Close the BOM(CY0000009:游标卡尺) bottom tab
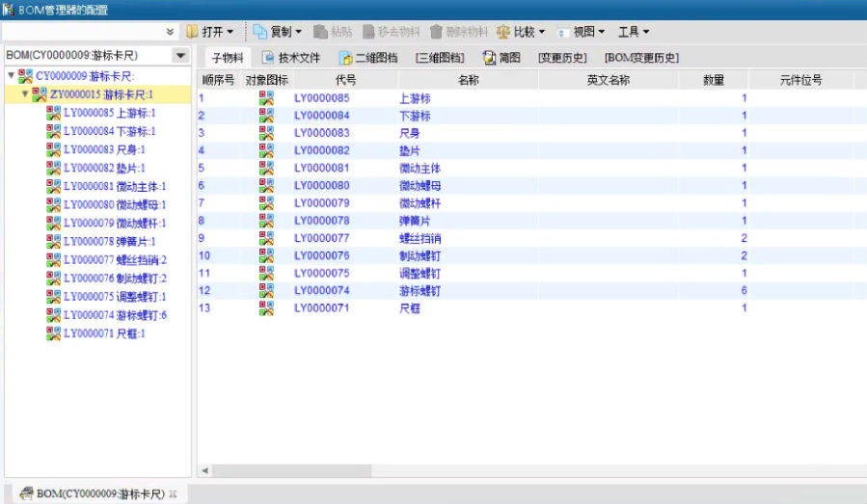This screenshot has width=867, height=504. click(x=173, y=494)
